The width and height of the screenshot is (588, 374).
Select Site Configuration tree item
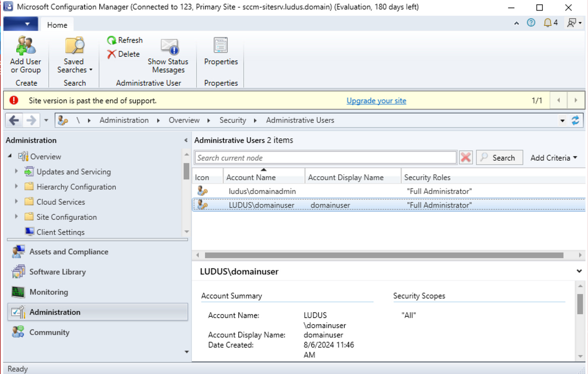coord(67,217)
